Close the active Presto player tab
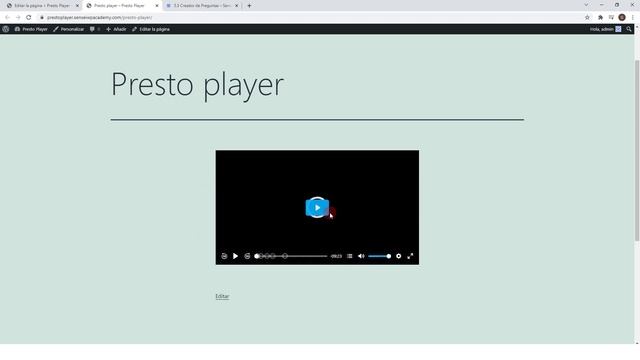 (157, 6)
